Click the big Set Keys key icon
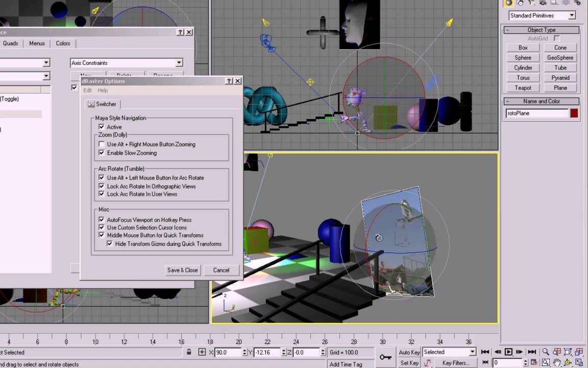This screenshot has height=368, width=588. pyautogui.click(x=385, y=357)
